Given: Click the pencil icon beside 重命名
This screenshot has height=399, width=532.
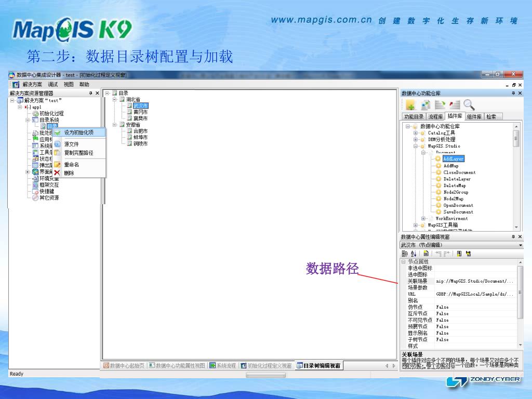Looking at the screenshot, I should click(x=57, y=164).
